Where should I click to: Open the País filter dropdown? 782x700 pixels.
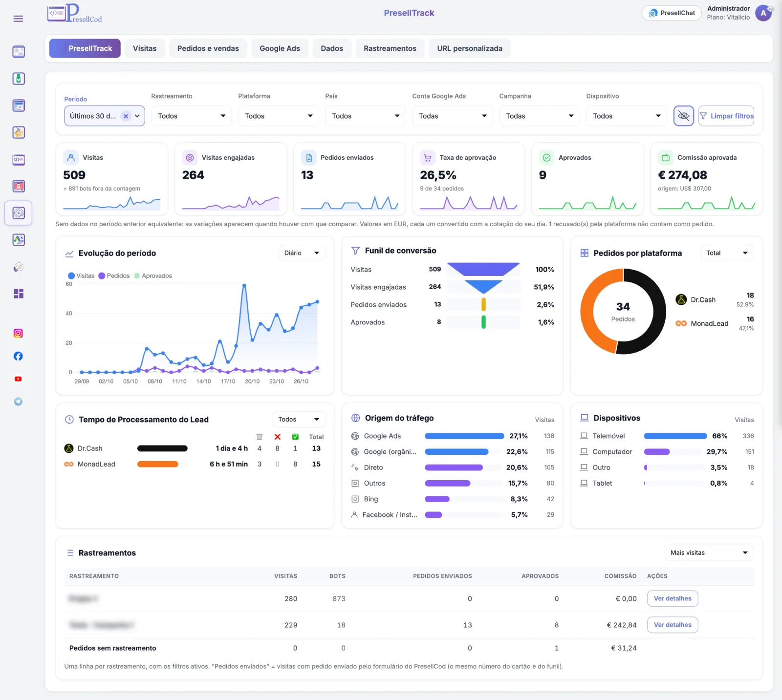point(365,116)
